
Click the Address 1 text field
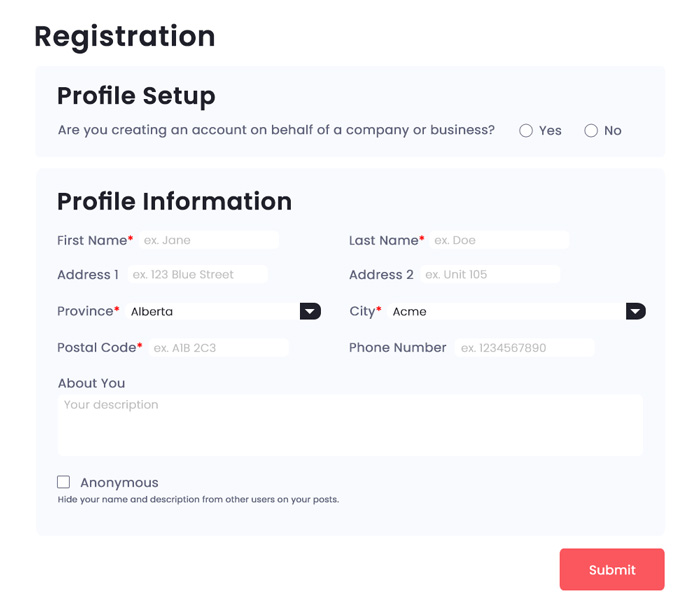pos(198,274)
